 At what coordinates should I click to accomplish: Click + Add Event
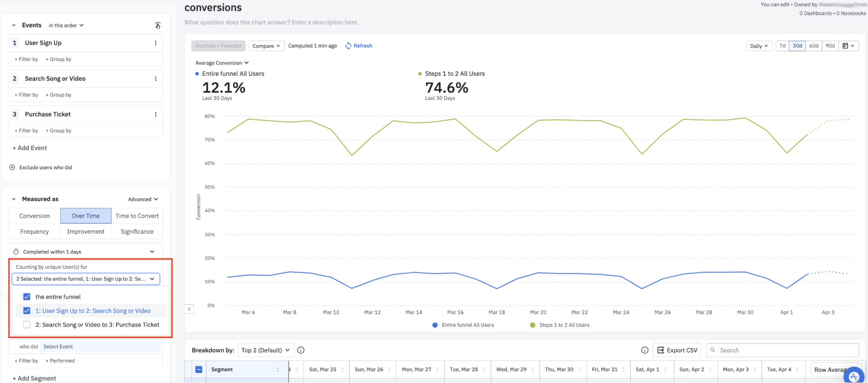(x=30, y=148)
